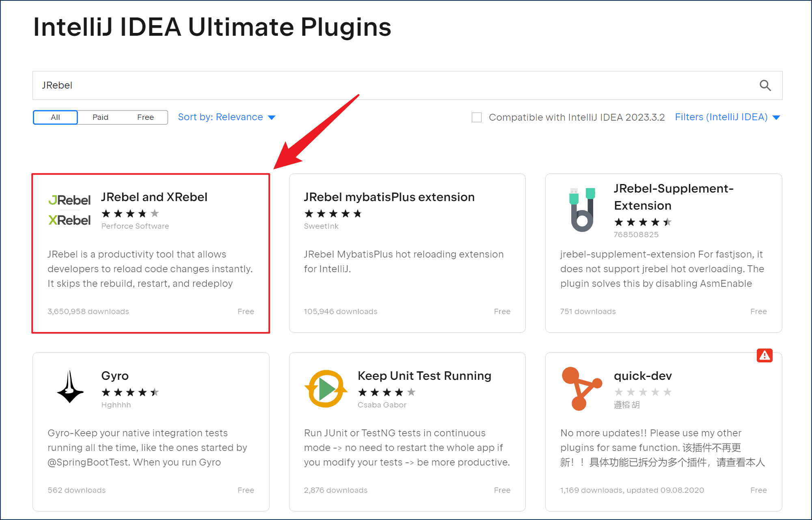812x520 pixels.
Task: Click the arrow next to Sort by Relevance
Action: point(272,118)
